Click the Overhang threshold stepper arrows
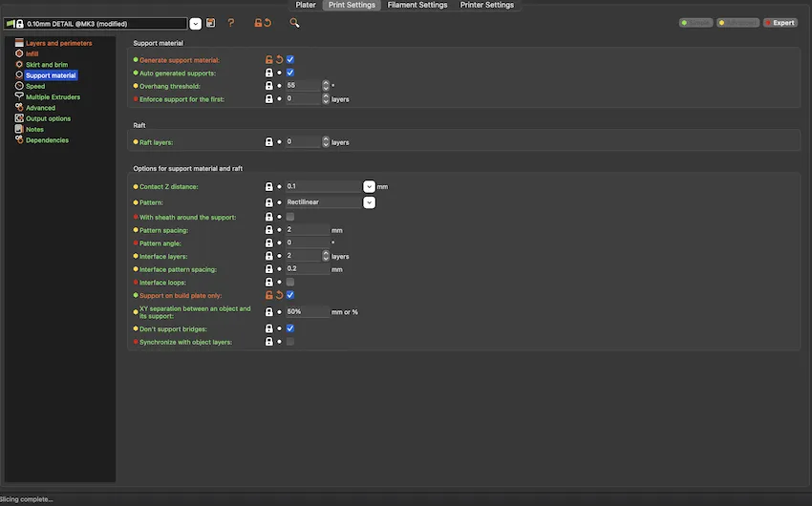Viewport: 812px width, 506px height. pos(326,85)
